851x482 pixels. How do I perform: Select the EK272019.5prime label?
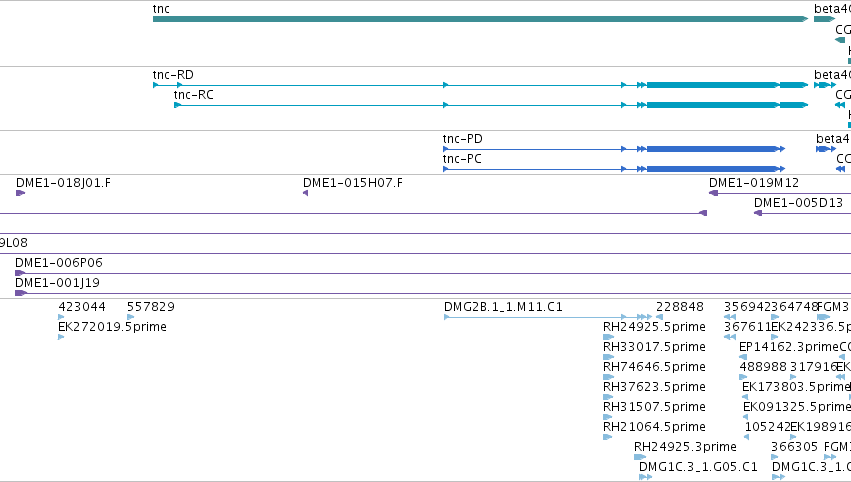[112, 327]
